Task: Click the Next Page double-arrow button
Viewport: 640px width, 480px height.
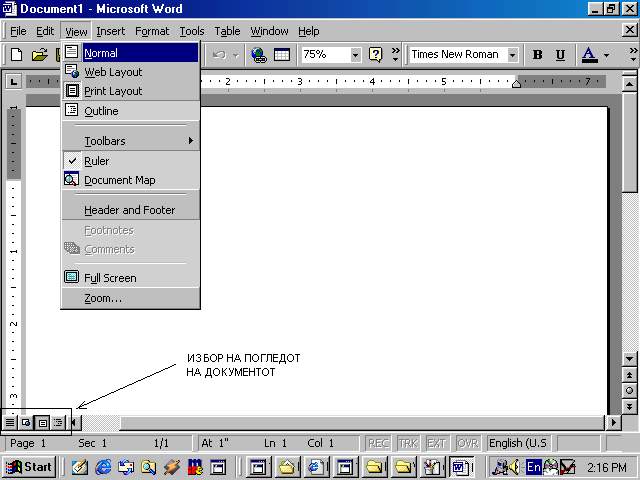Action: click(629, 407)
